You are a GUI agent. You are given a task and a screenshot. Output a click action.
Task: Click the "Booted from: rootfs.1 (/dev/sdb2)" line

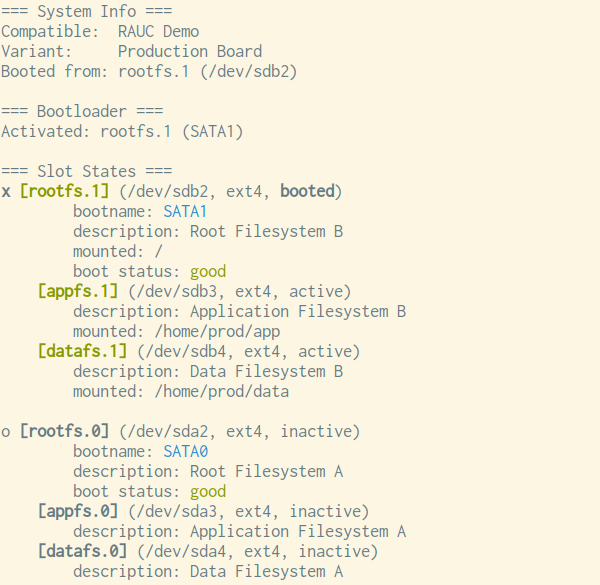149,72
